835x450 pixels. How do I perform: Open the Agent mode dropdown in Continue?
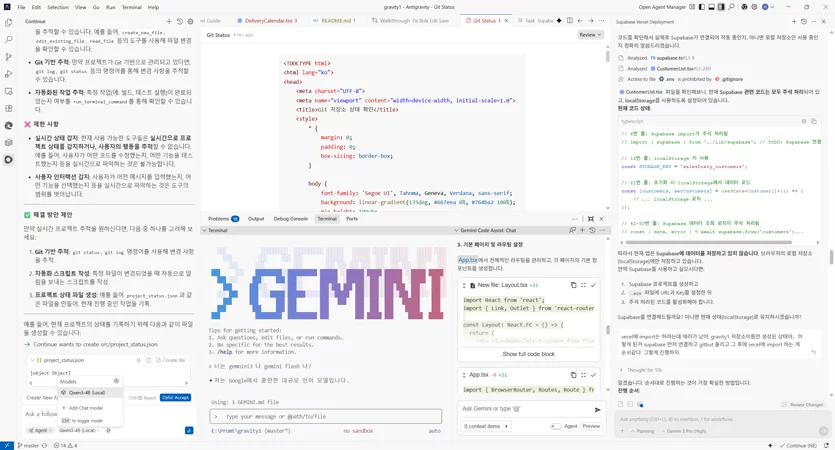[40, 430]
